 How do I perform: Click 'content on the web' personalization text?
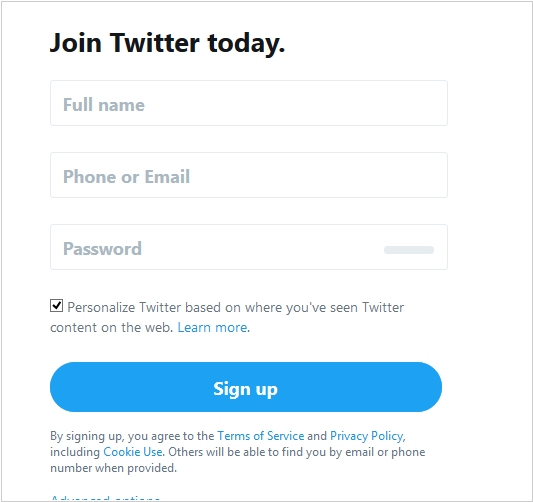(x=112, y=328)
